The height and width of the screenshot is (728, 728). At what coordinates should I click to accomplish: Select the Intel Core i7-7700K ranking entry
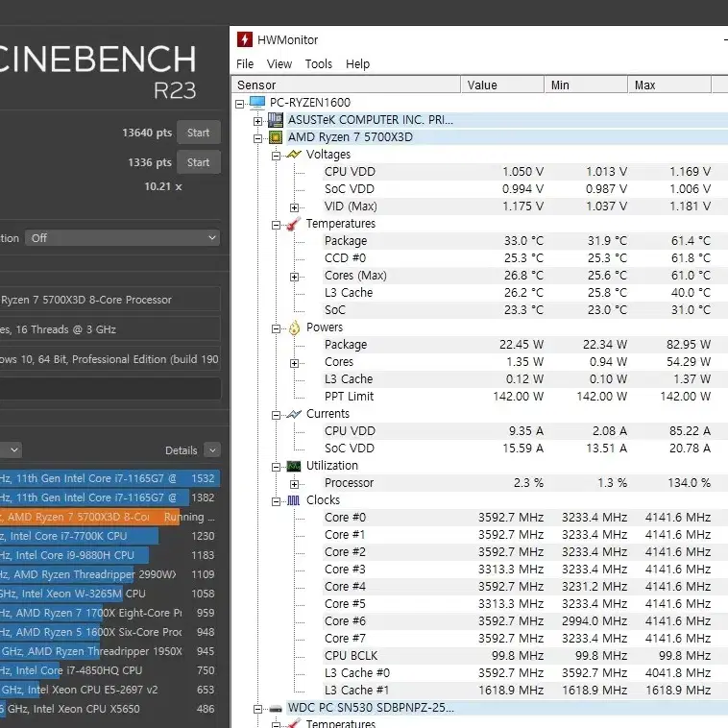click(x=110, y=536)
